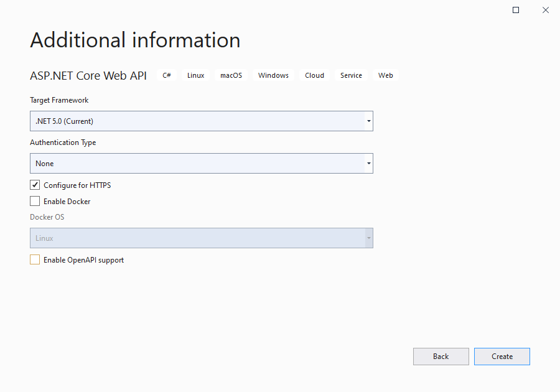
Task: Select the macOS platform tag
Action: coord(231,75)
